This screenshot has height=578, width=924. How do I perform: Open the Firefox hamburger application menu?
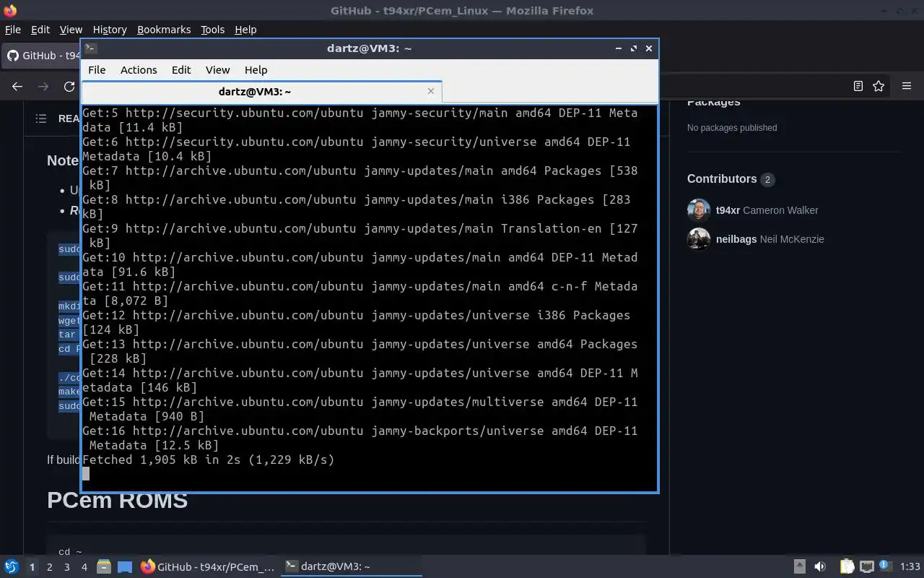tap(907, 86)
